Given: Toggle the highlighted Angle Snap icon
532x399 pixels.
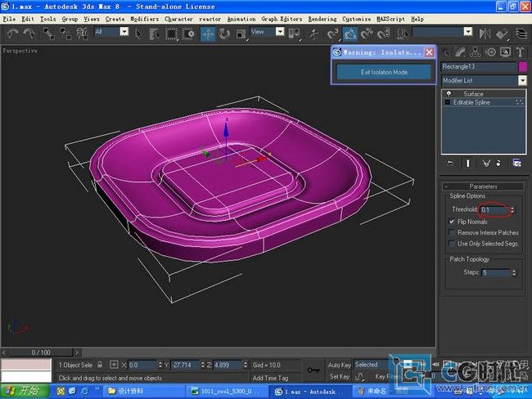Looking at the screenshot, I should click(x=349, y=34).
